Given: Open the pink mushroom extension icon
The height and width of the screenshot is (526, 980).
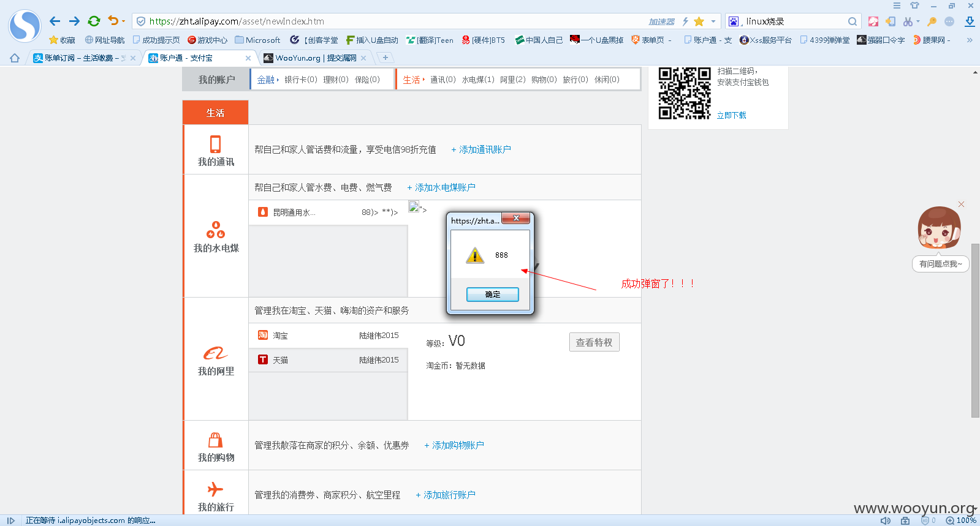Looking at the screenshot, I should (873, 21).
